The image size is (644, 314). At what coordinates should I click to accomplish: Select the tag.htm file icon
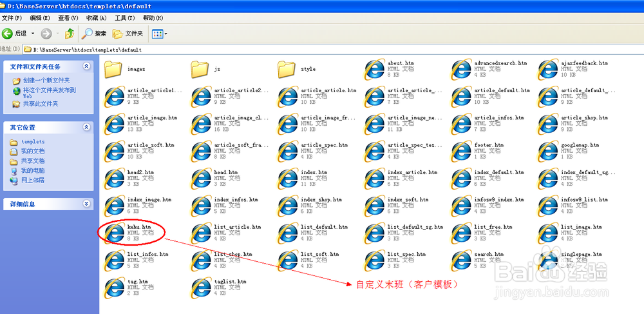coord(114,288)
